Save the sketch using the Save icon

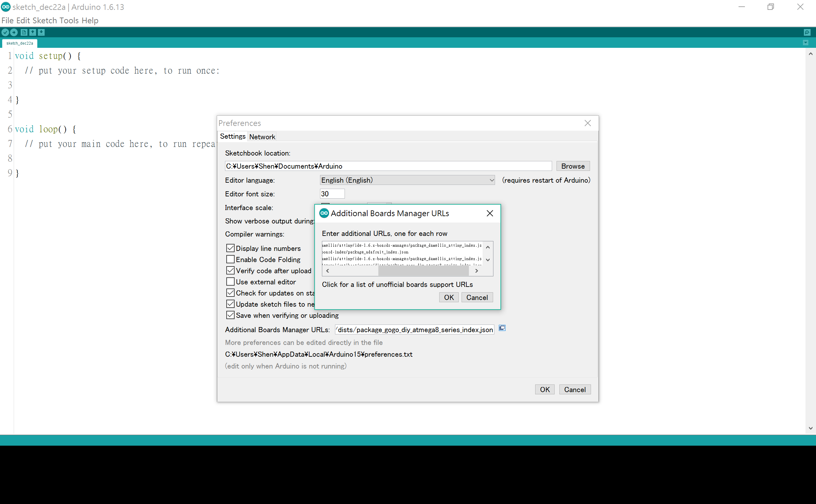click(x=41, y=32)
